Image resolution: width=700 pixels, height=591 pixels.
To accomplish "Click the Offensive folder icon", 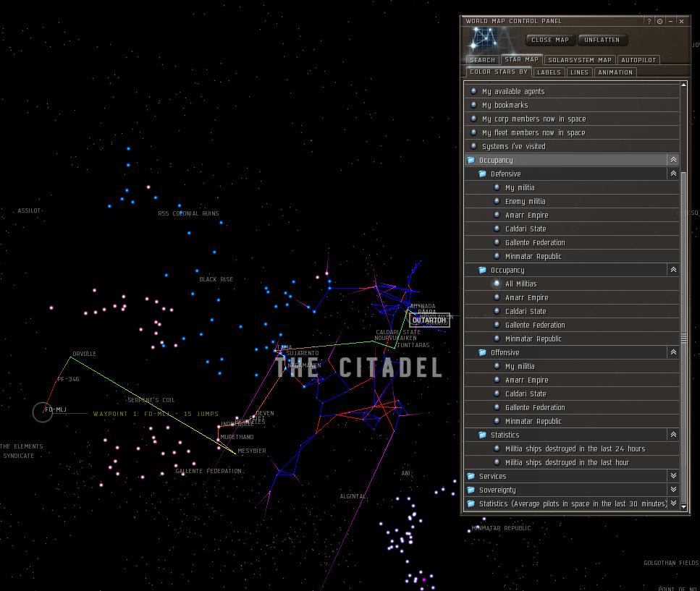I will 482,352.
